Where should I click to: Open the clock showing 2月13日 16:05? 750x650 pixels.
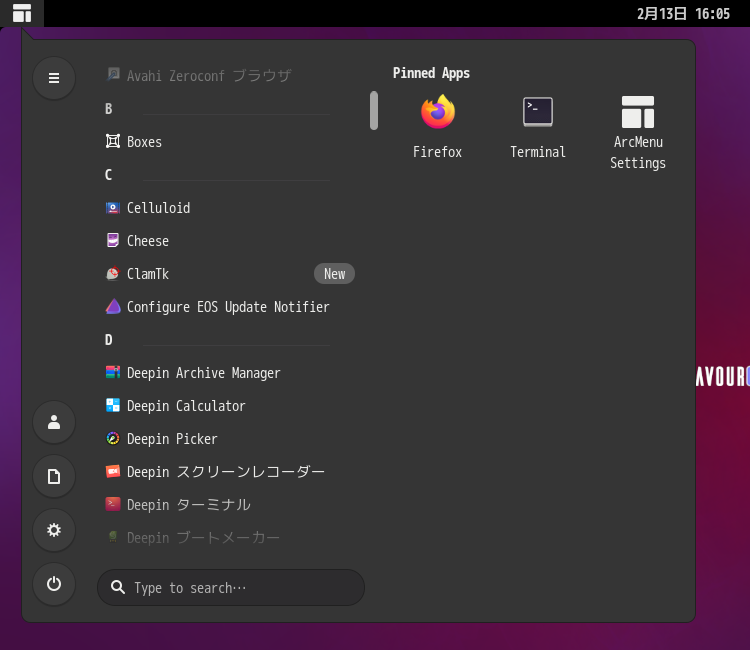click(683, 13)
